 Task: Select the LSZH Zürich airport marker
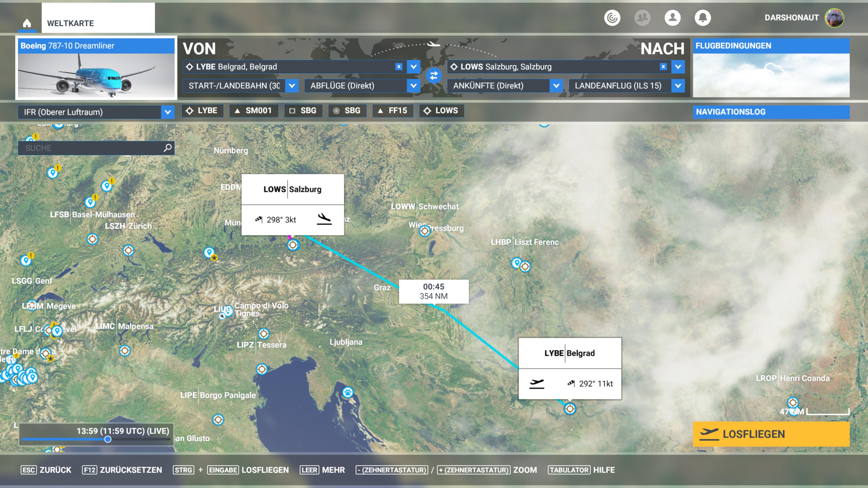pyautogui.click(x=128, y=251)
